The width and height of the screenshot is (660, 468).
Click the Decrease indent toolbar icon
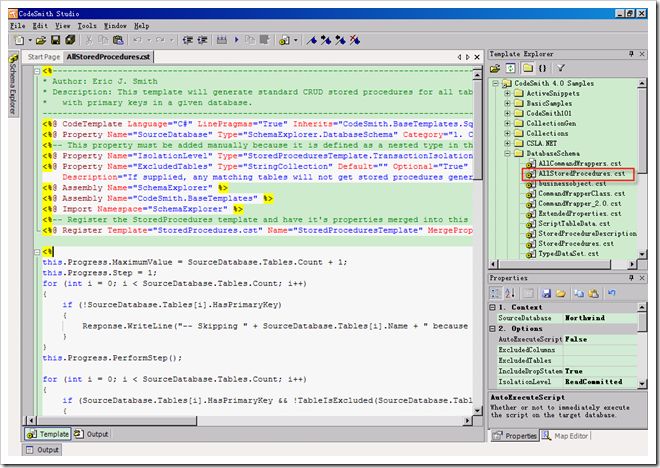pyautogui.click(x=188, y=40)
